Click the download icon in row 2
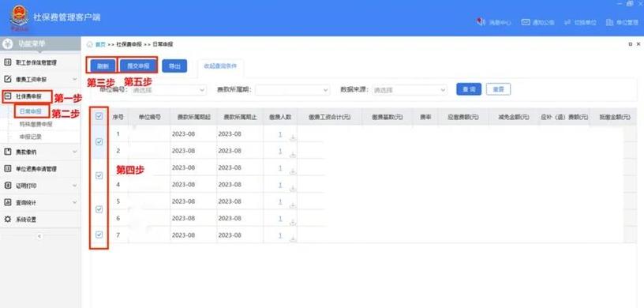This screenshot has width=644, height=308. point(293,155)
